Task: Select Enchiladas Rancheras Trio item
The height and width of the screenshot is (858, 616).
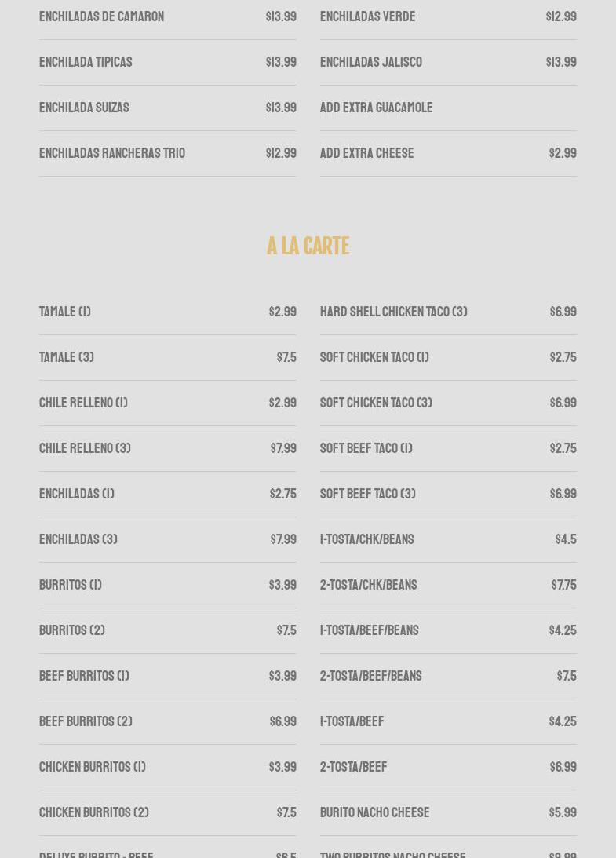Action: pos(112,153)
